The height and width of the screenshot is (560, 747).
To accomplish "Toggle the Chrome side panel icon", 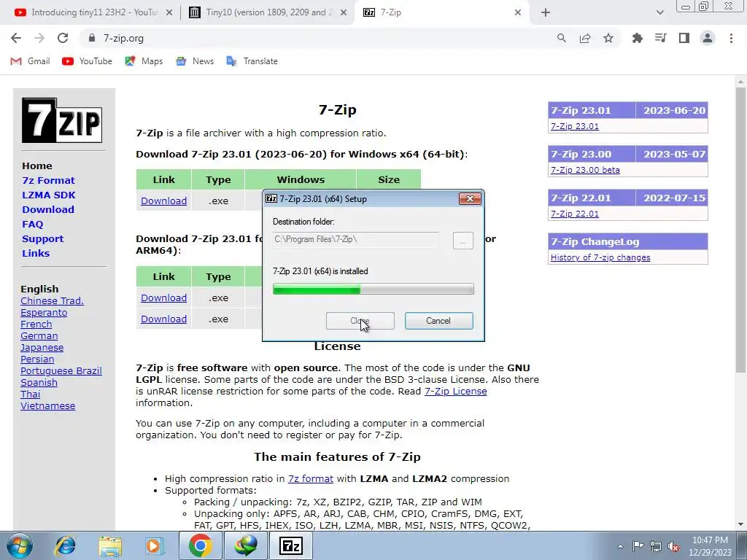I will 684,38.
